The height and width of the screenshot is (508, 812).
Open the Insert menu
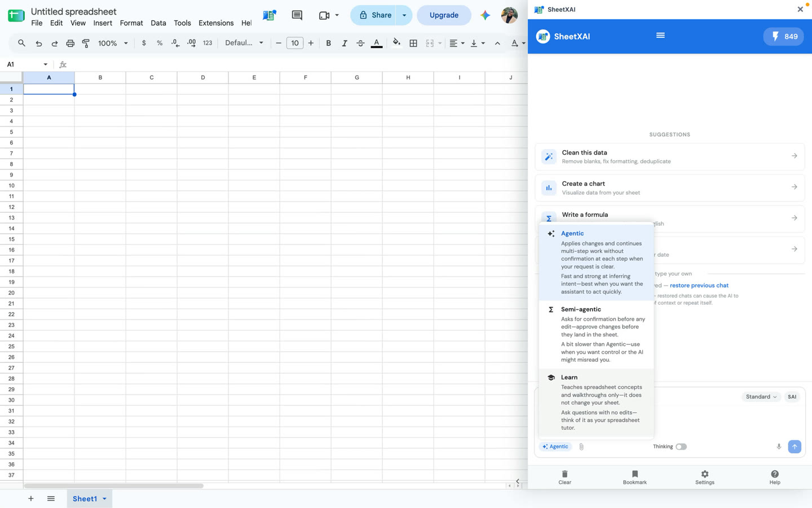tap(103, 23)
